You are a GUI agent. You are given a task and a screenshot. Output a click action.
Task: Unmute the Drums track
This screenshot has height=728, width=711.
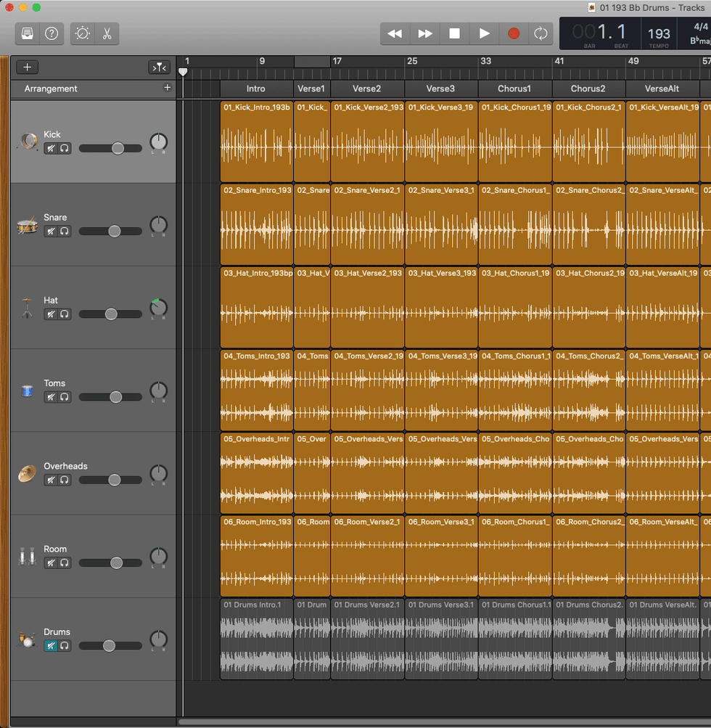51,646
